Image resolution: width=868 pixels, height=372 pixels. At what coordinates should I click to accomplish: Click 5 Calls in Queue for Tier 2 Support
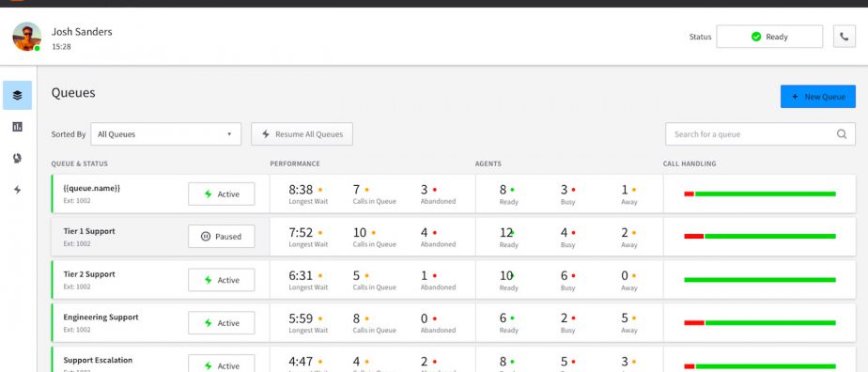pyautogui.click(x=357, y=275)
